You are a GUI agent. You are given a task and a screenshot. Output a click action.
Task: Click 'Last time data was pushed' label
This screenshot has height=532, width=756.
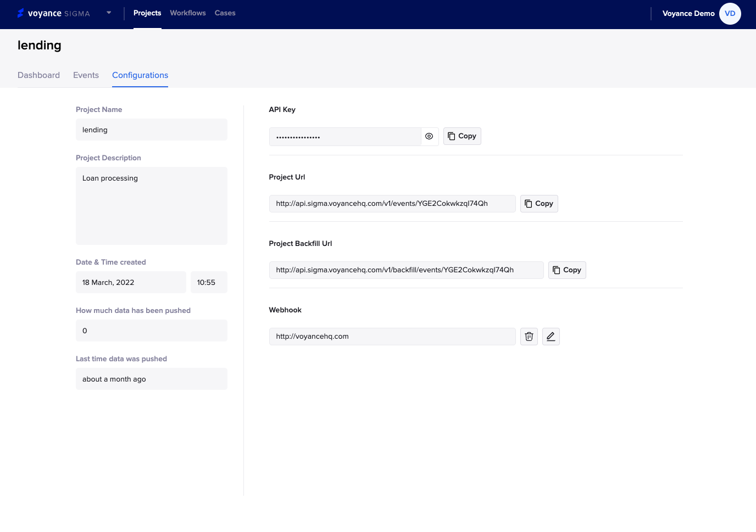tap(121, 359)
